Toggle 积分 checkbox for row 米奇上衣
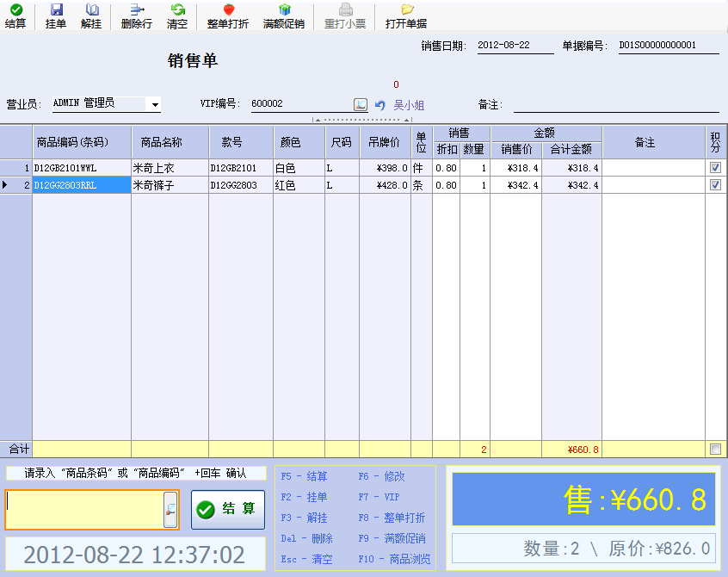728x577 pixels. [x=715, y=168]
